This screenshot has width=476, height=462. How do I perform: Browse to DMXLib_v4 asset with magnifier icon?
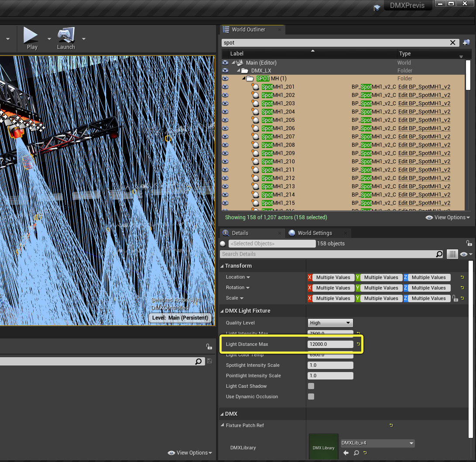(x=356, y=453)
